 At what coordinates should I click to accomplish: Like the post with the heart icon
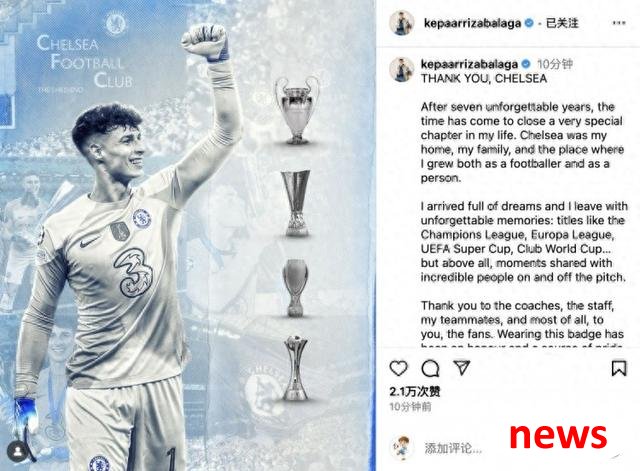(x=398, y=368)
